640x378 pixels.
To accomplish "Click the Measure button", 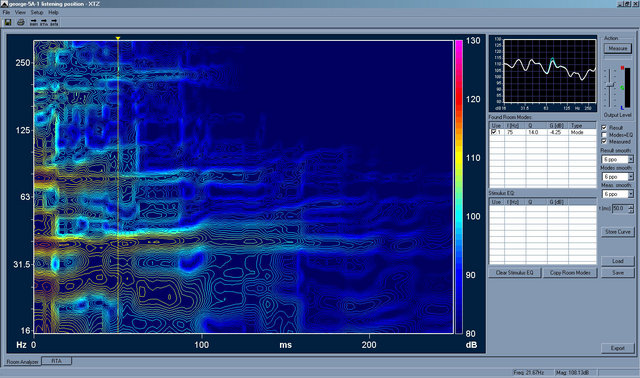I will click(x=618, y=48).
